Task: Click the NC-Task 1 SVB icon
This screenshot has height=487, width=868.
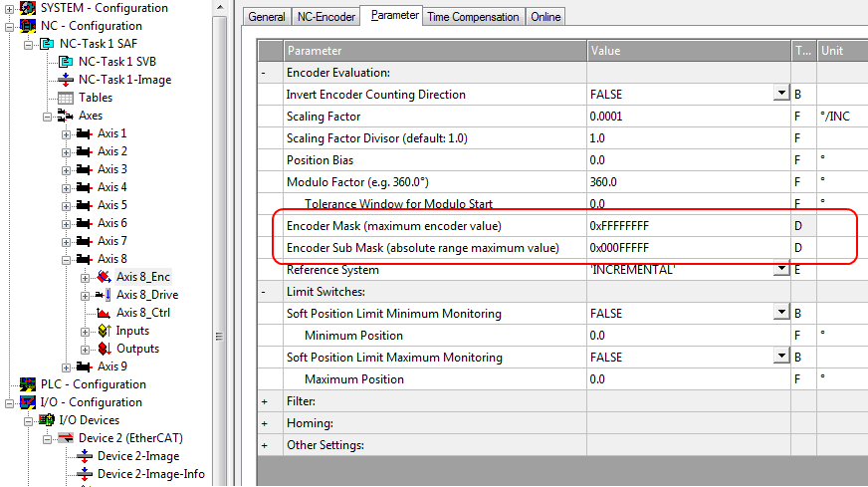Action: (66, 62)
